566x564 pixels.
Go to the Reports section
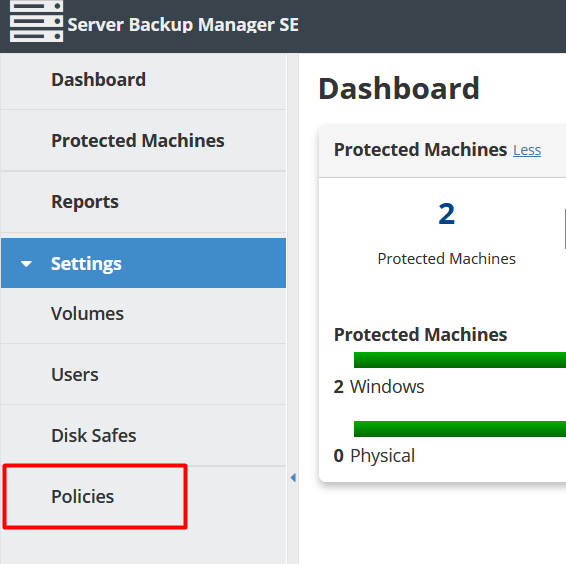pos(143,202)
